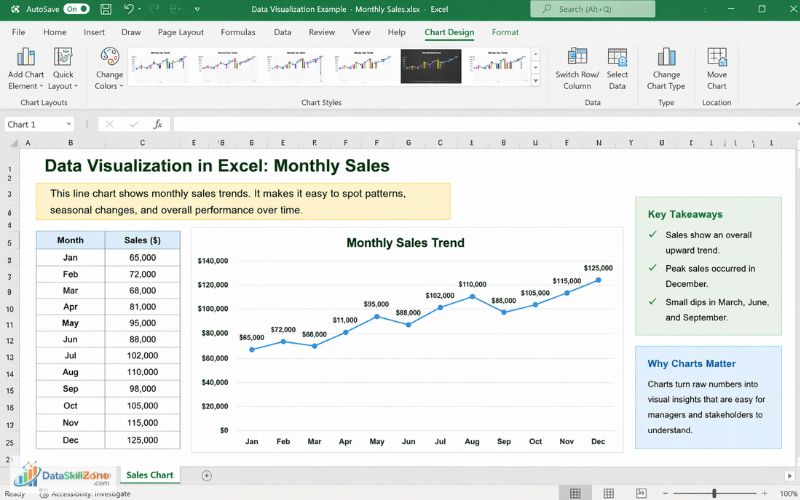Switch to the Home tab

[55, 32]
